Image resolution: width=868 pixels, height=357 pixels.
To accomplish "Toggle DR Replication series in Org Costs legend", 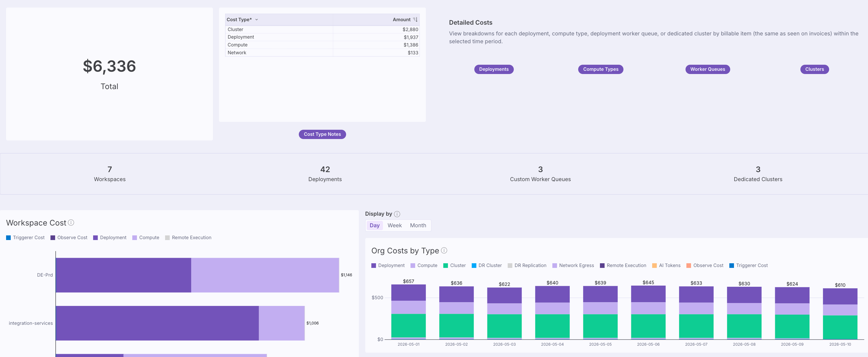I will pyautogui.click(x=527, y=266).
